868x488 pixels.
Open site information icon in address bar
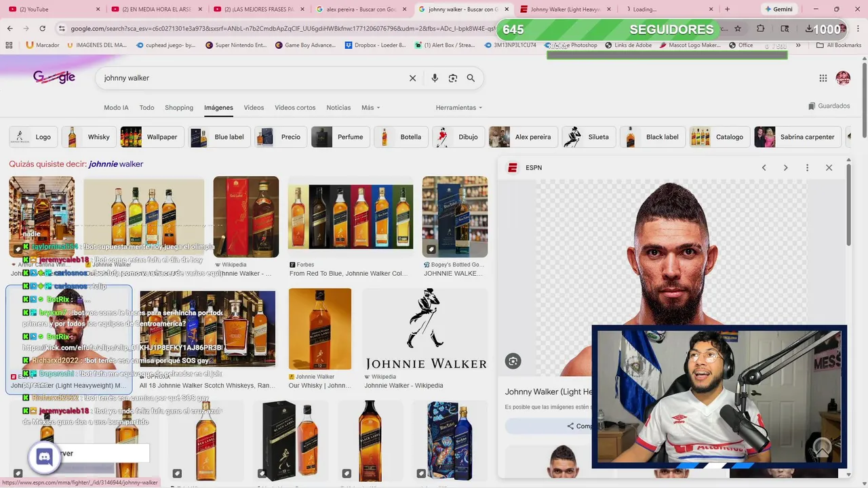[62, 28]
